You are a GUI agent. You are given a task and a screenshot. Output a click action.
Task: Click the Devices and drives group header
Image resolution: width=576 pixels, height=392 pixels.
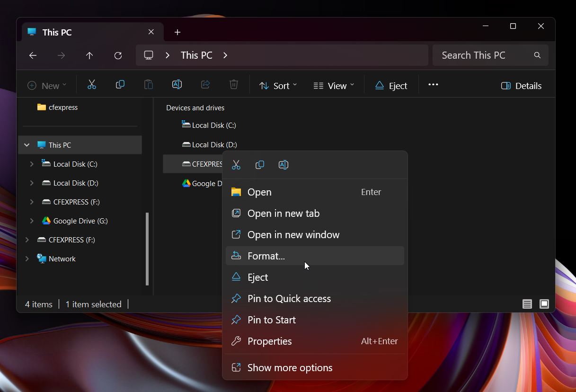[195, 108]
